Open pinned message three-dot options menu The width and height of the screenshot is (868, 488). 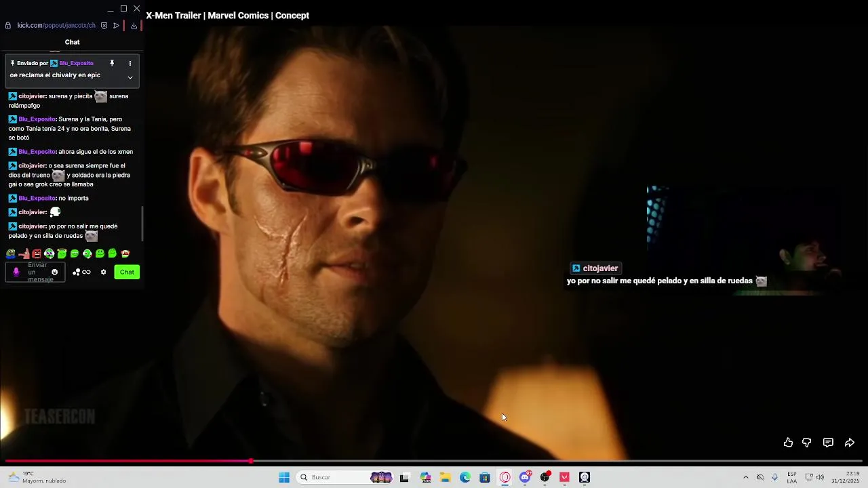[130, 63]
